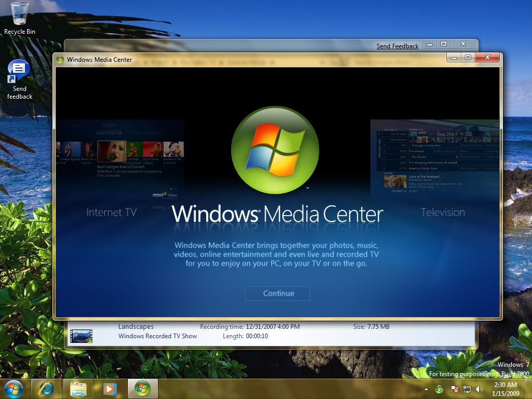This screenshot has width=532, height=399.
Task: Click the Show desktop button
Action: tap(529, 389)
